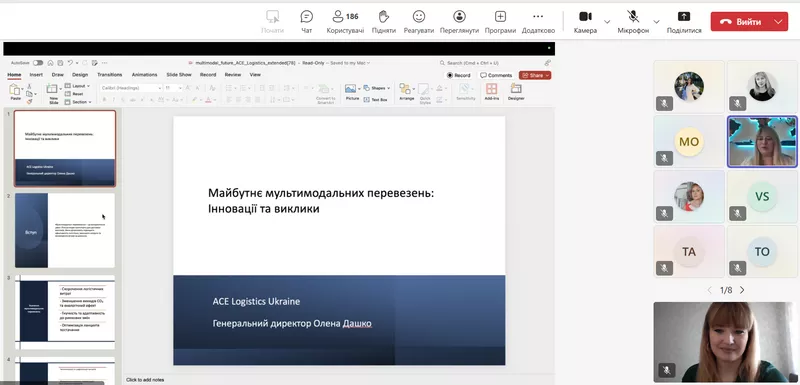Leave the meeting with Вийти

click(740, 21)
